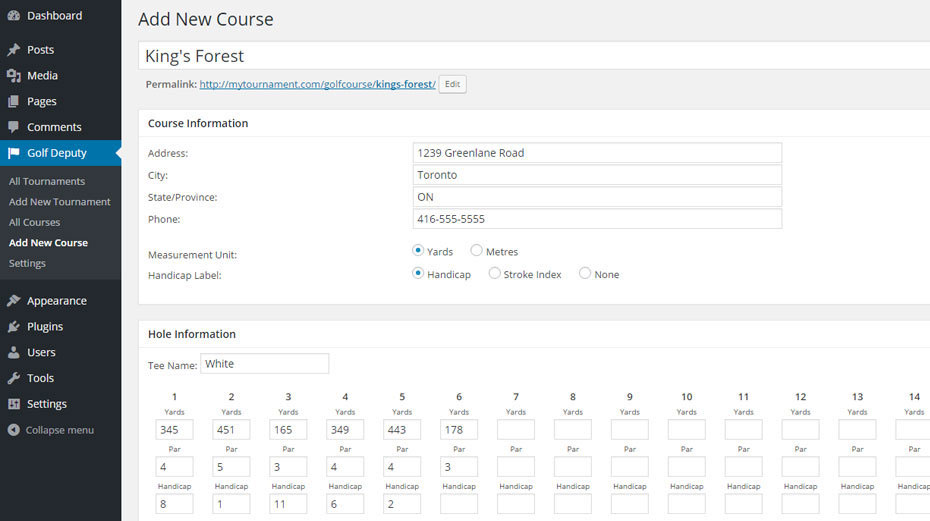Open Add New Tournament submenu item
This screenshot has width=930, height=521.
tap(59, 202)
